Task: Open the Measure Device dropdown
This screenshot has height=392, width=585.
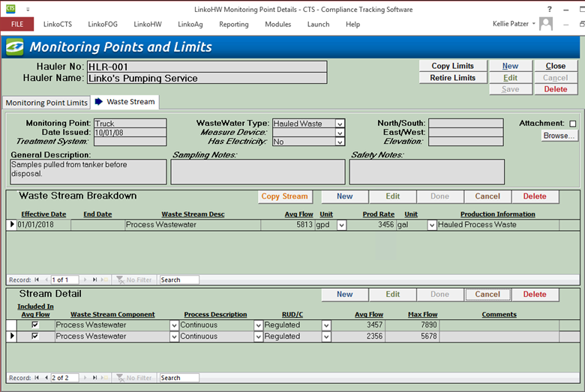Action: coord(340,133)
